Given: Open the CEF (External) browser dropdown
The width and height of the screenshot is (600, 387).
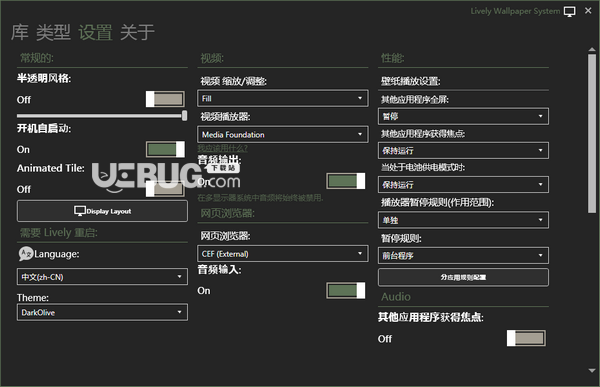Looking at the screenshot, I should 283,254.
